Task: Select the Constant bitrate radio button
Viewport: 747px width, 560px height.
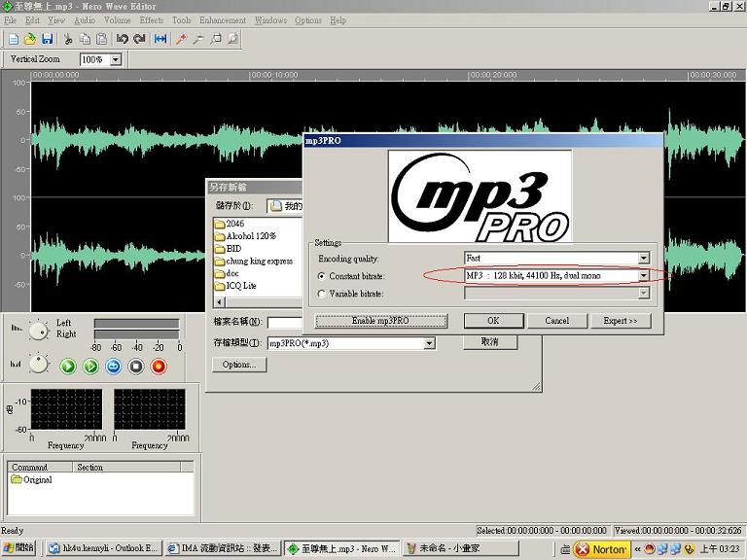Action: click(x=323, y=276)
